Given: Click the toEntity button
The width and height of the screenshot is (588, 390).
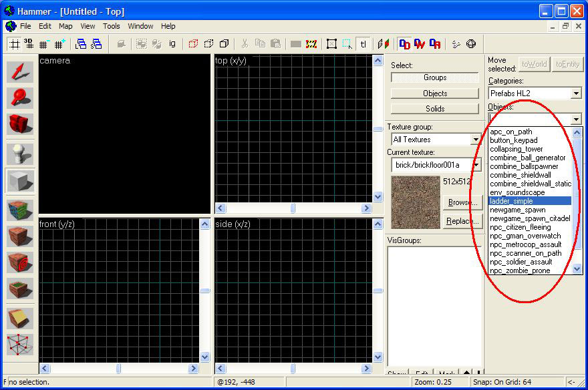Looking at the screenshot, I should click(567, 64).
